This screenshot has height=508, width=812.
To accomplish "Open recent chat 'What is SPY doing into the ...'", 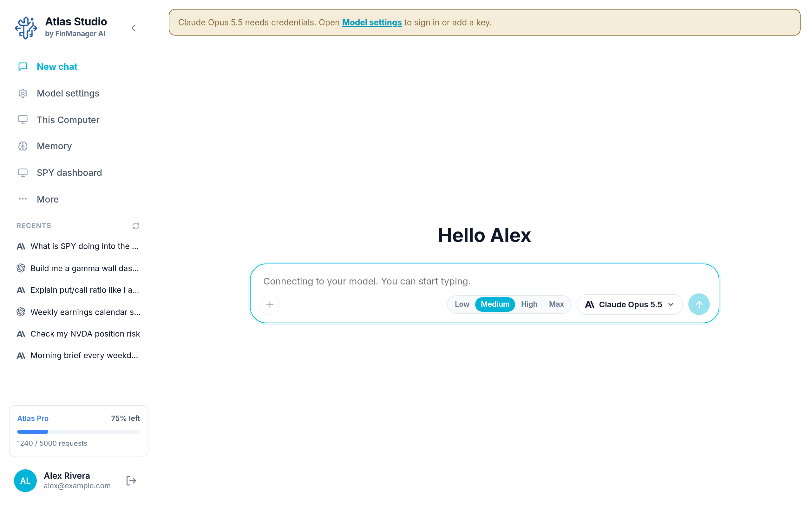I will (x=79, y=246).
